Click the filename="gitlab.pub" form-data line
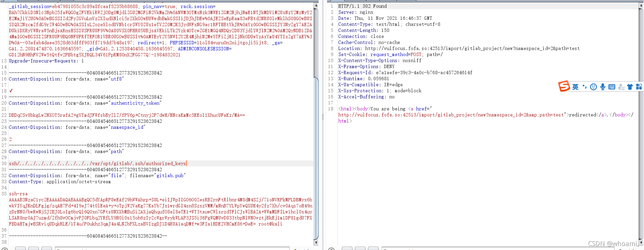Viewport: 644px width, 250px height. 97,176
